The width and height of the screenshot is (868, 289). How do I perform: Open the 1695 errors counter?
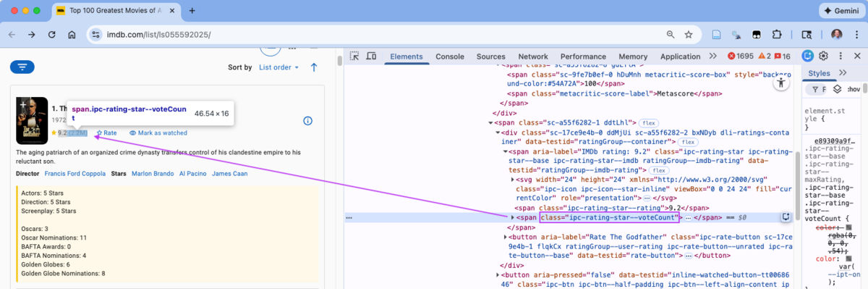740,56
